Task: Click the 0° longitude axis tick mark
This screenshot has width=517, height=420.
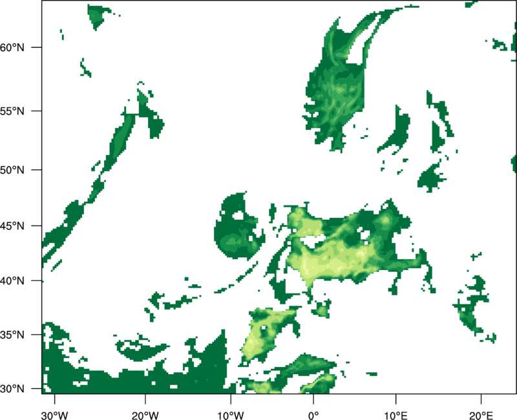Action: pyautogui.click(x=313, y=399)
